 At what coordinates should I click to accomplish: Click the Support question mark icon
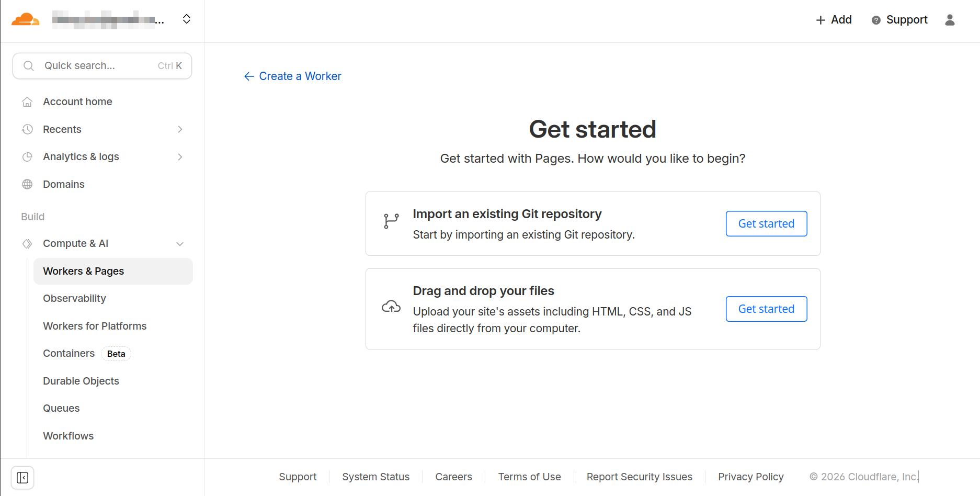click(x=875, y=20)
